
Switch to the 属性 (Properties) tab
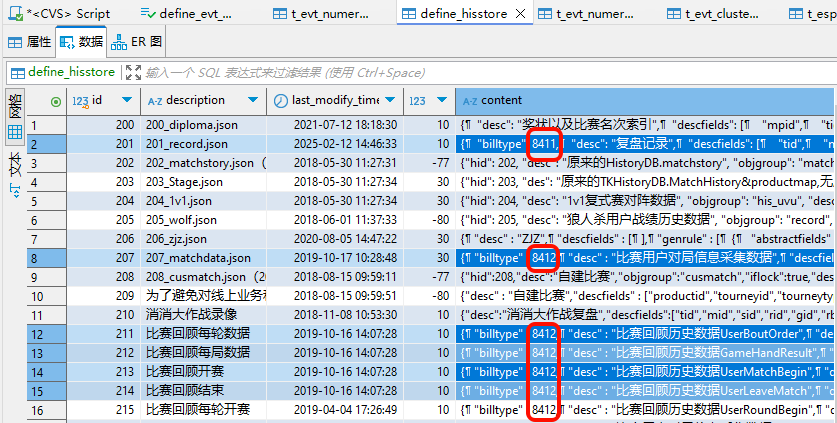click(x=29, y=42)
